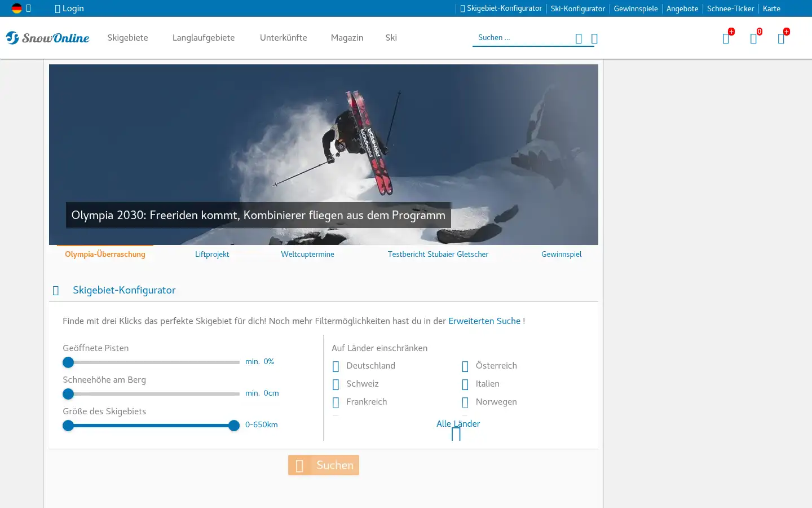
Task: Click header icon with red 0 badge
Action: (x=754, y=38)
